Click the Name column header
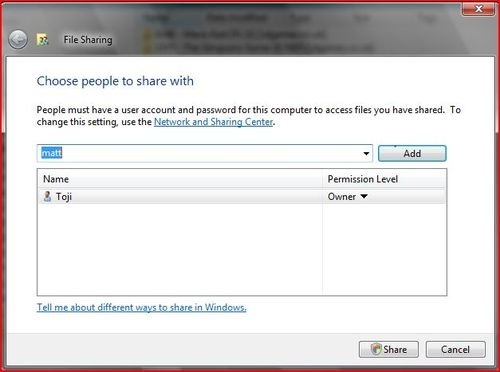Viewport: 500px width, 372px height. 180,179
